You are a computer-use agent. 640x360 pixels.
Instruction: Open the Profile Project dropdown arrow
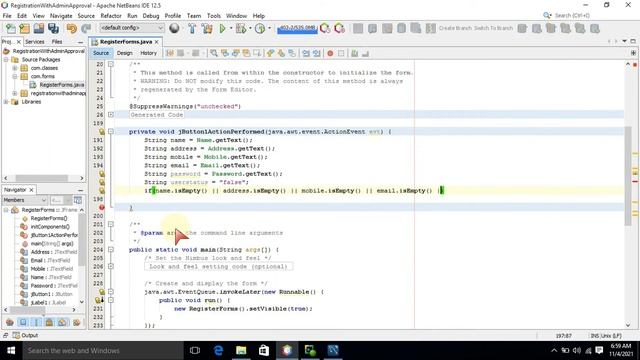click(269, 28)
